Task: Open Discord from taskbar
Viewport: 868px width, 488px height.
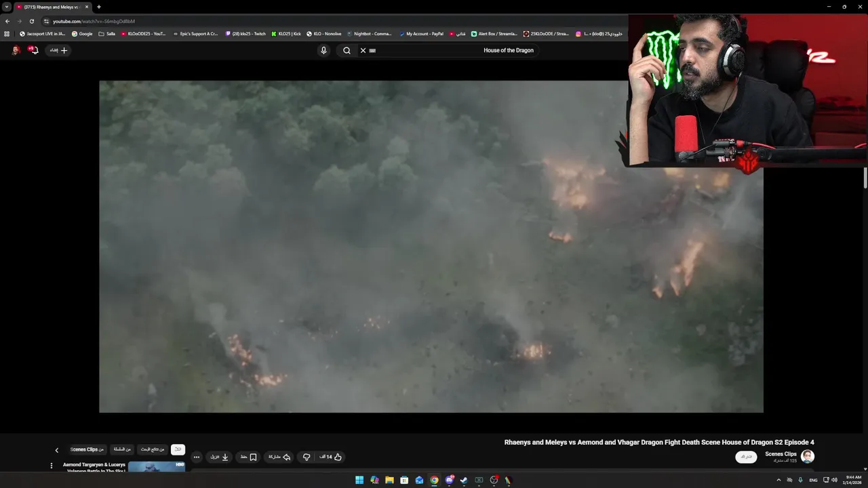Action: point(449,480)
